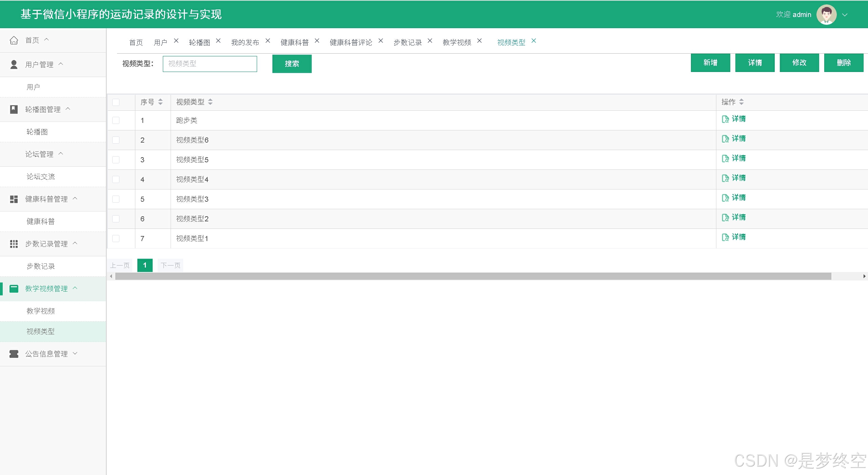This screenshot has width=868, height=475.
Task: Check the box for 视频类型1 row
Action: coord(116,239)
